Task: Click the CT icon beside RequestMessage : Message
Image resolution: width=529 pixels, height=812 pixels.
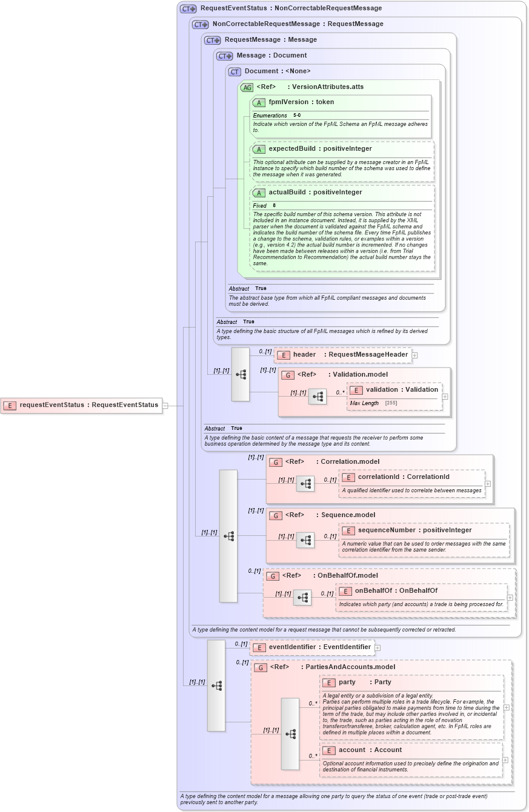Action: [213, 40]
